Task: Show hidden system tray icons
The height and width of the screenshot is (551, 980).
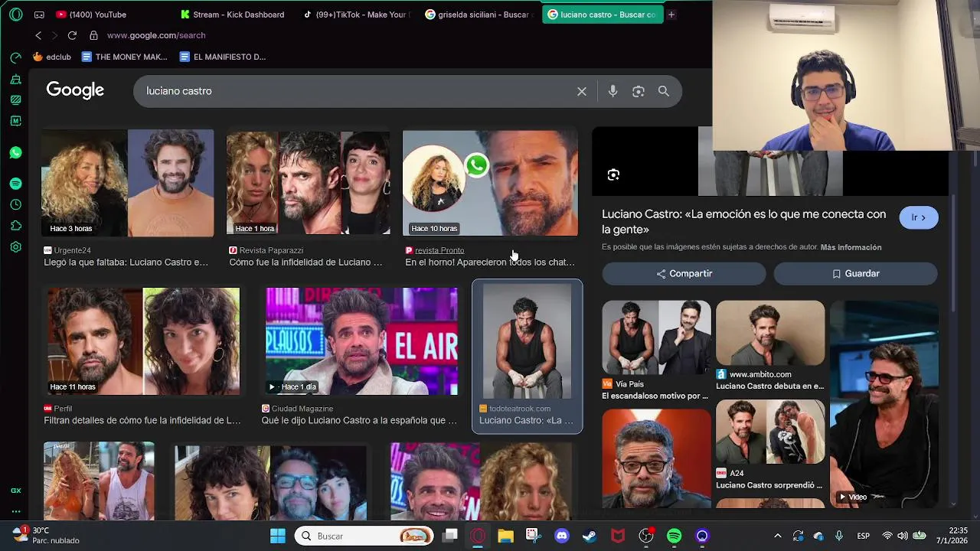Action: 778,536
